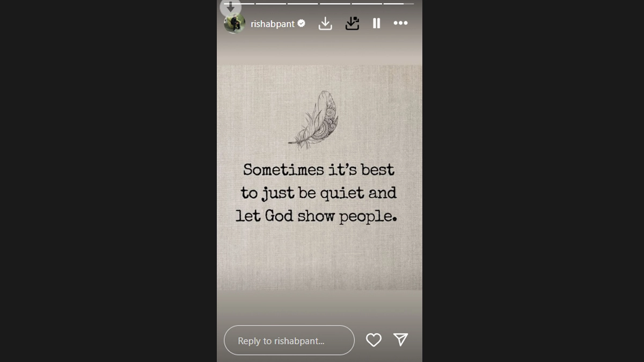Click the gray circular down-arrow icon
This screenshot has height=362, width=644.
click(x=230, y=7)
